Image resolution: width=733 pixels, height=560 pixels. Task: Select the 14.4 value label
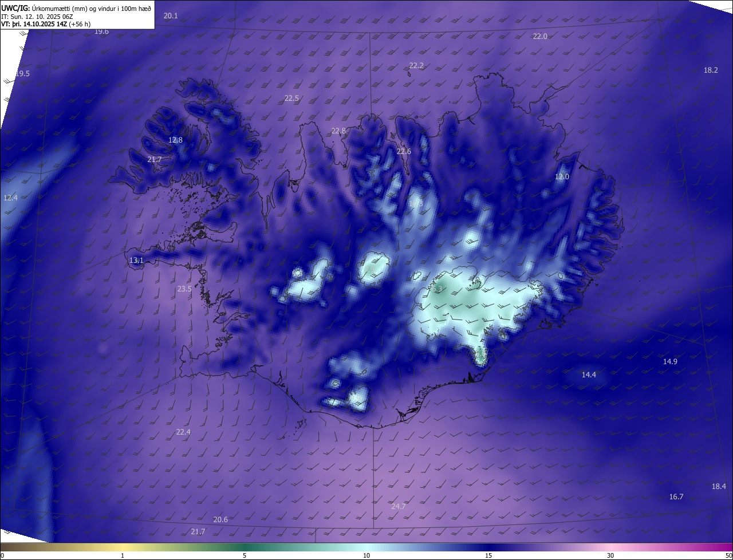click(x=589, y=375)
